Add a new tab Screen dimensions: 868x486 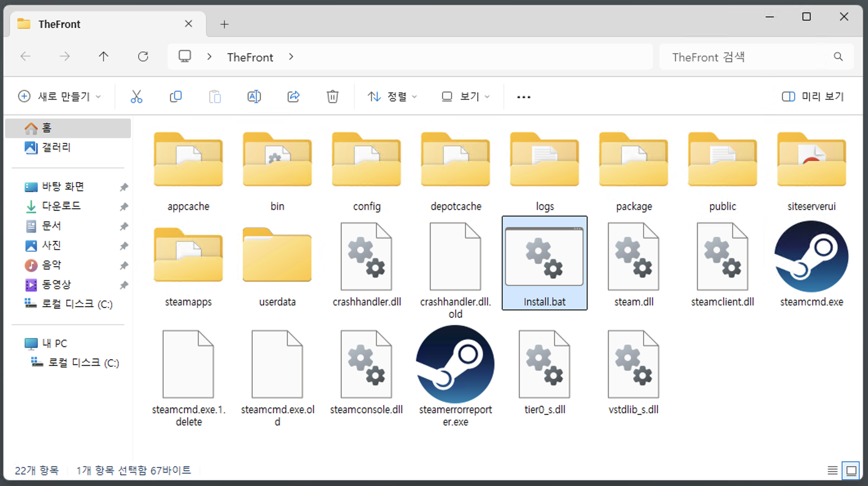pos(224,24)
